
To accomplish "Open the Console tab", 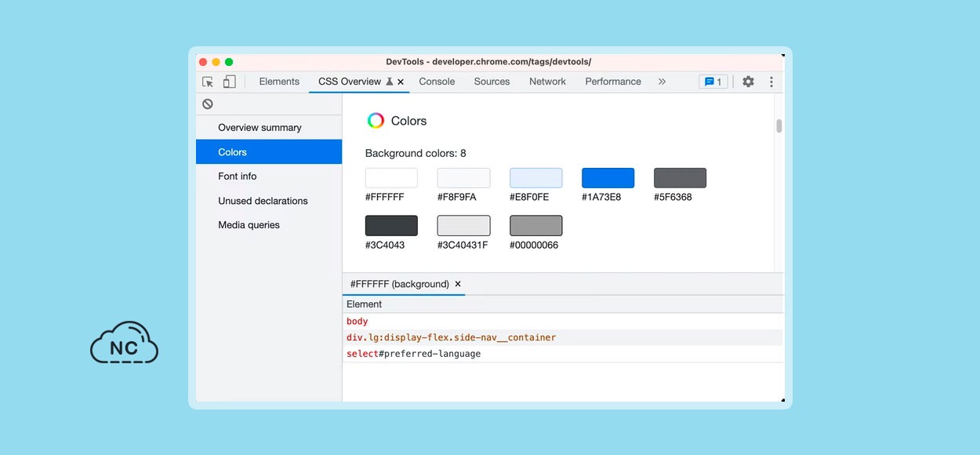I will click(437, 82).
